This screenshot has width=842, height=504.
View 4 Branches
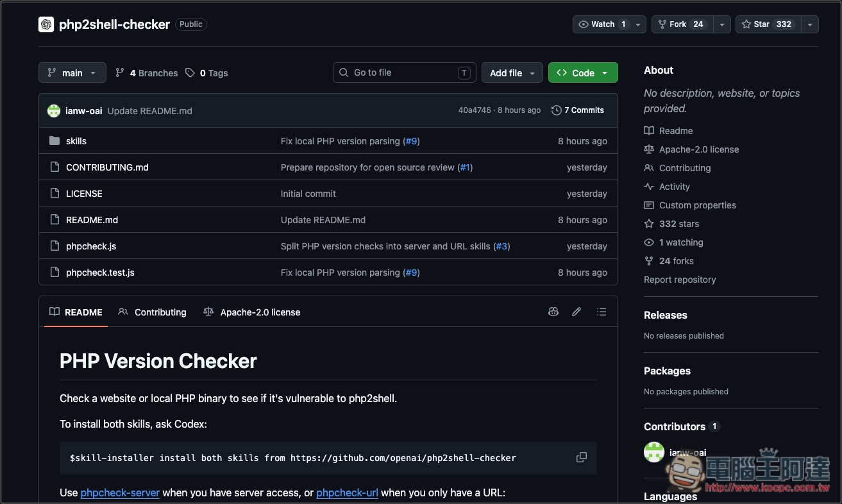coord(147,73)
